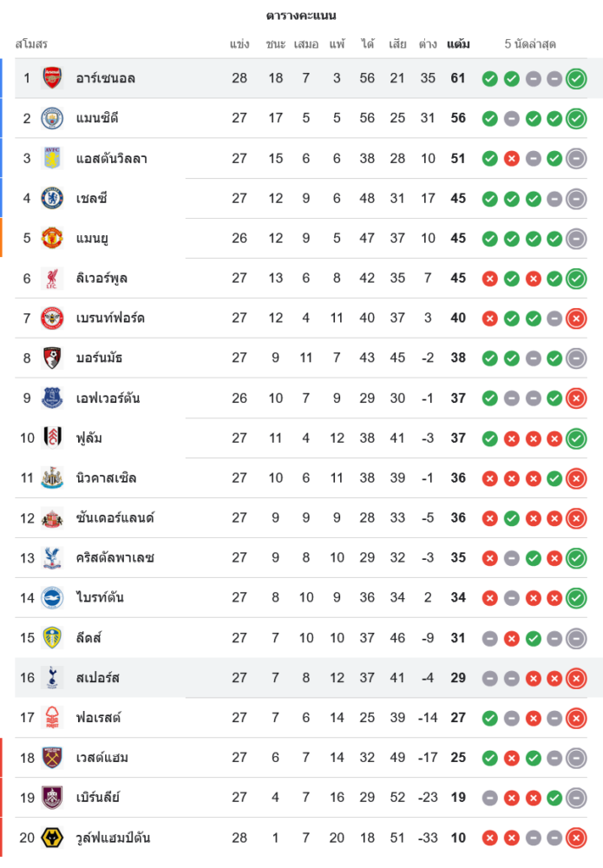603x868 pixels.
Task: Click the Wolverhampton wolf crest icon
Action: coord(52,837)
